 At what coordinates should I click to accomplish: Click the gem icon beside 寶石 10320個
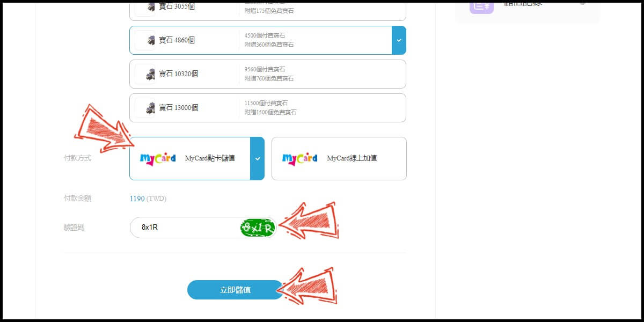(145, 74)
